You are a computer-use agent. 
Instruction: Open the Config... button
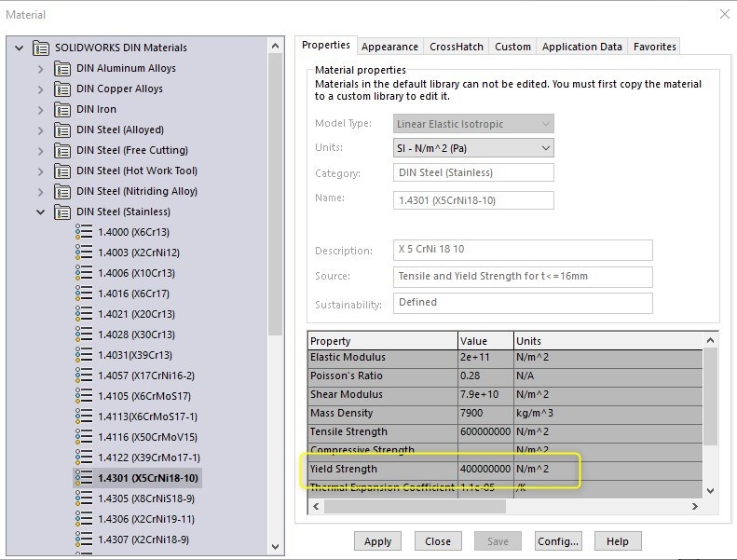558,541
